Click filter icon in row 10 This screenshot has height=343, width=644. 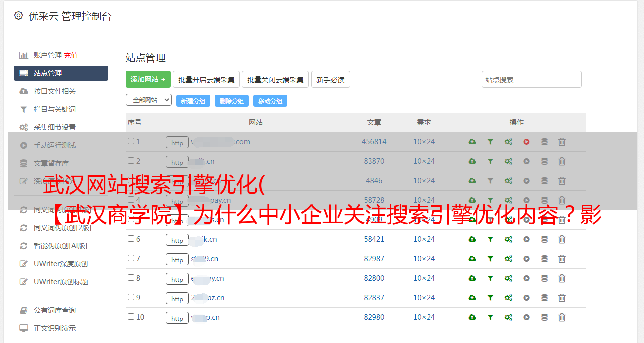point(490,317)
